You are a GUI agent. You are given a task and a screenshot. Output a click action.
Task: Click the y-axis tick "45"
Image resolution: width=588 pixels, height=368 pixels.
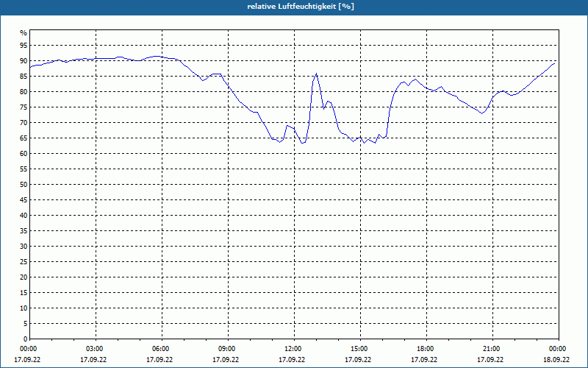coord(24,199)
